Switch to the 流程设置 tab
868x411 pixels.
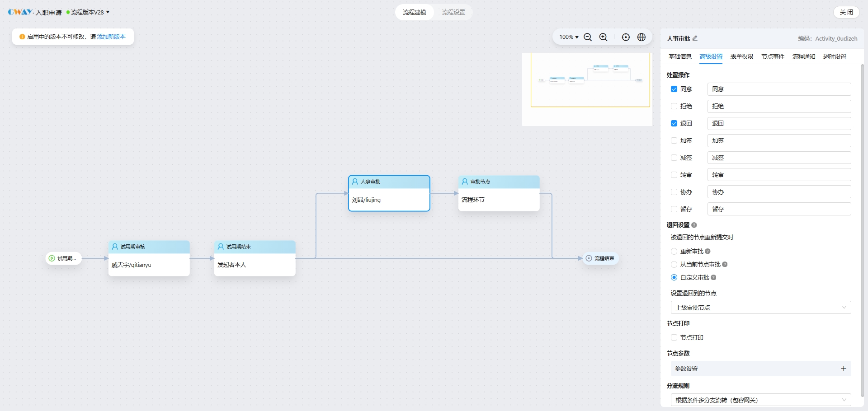(453, 12)
